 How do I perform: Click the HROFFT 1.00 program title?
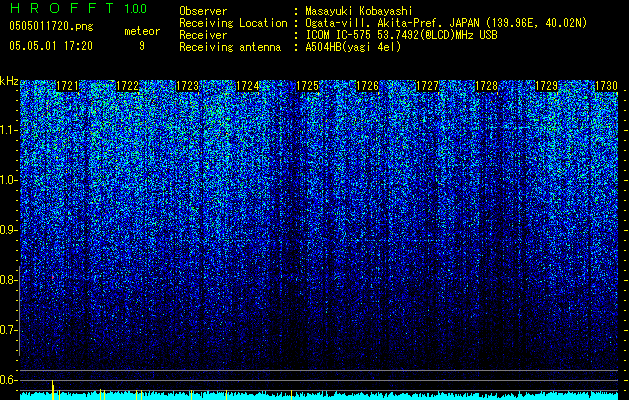[x=78, y=8]
